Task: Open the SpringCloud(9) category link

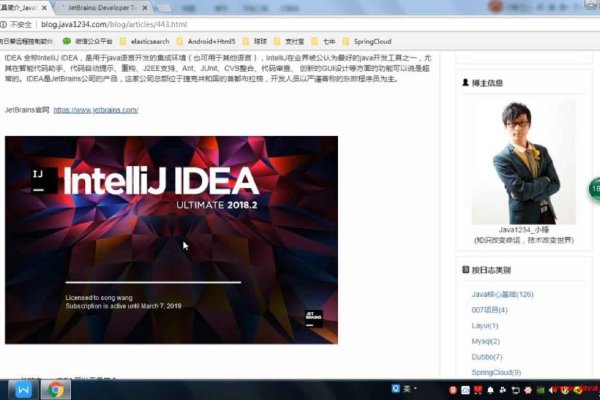Action: point(496,372)
